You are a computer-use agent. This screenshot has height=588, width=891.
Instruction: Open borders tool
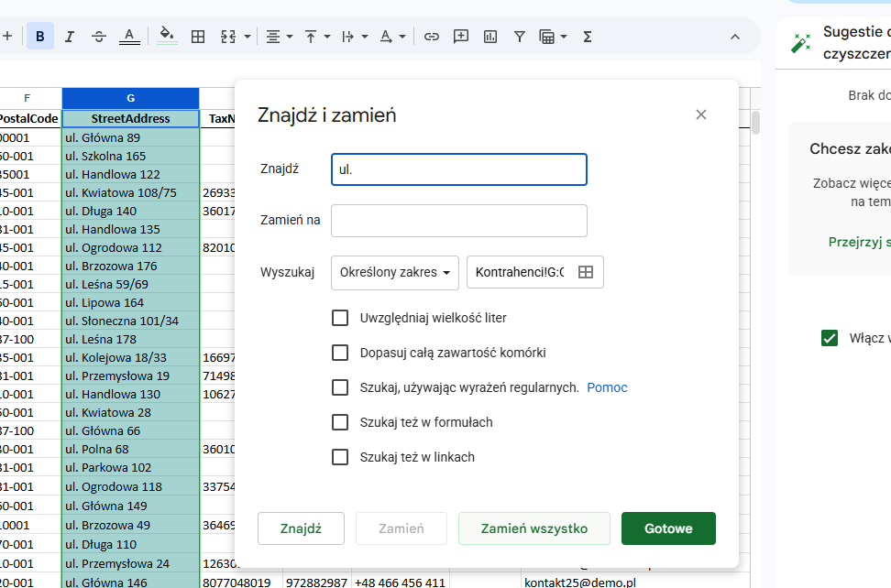198,37
